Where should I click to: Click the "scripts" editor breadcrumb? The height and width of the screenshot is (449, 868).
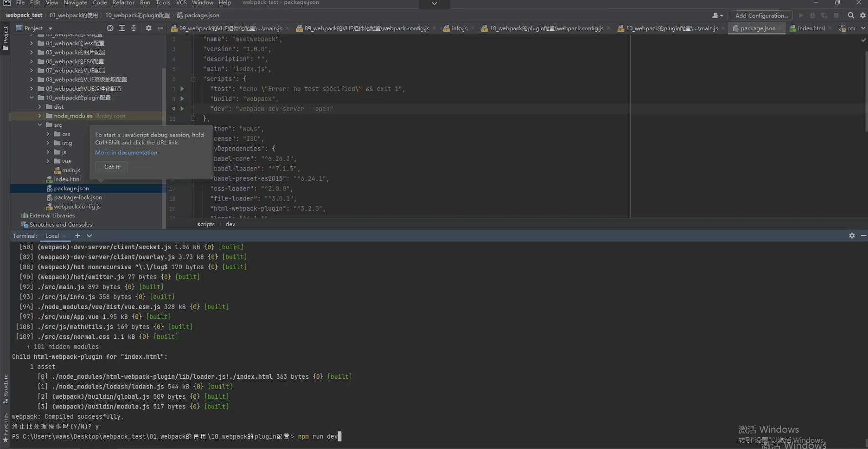[x=206, y=224]
